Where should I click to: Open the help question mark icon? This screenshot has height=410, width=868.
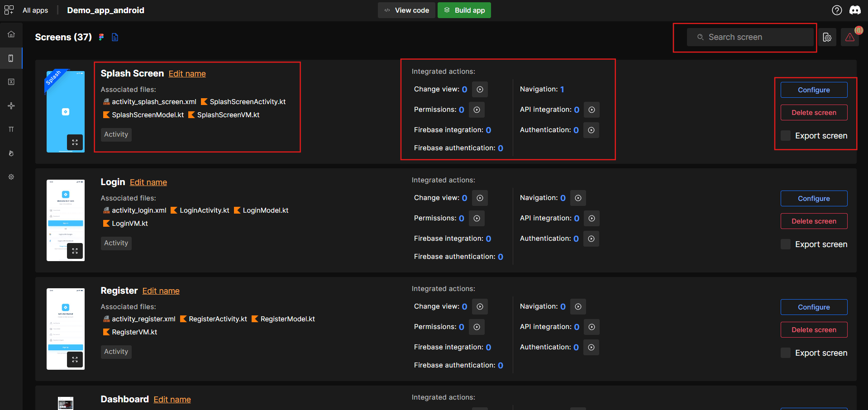(837, 10)
